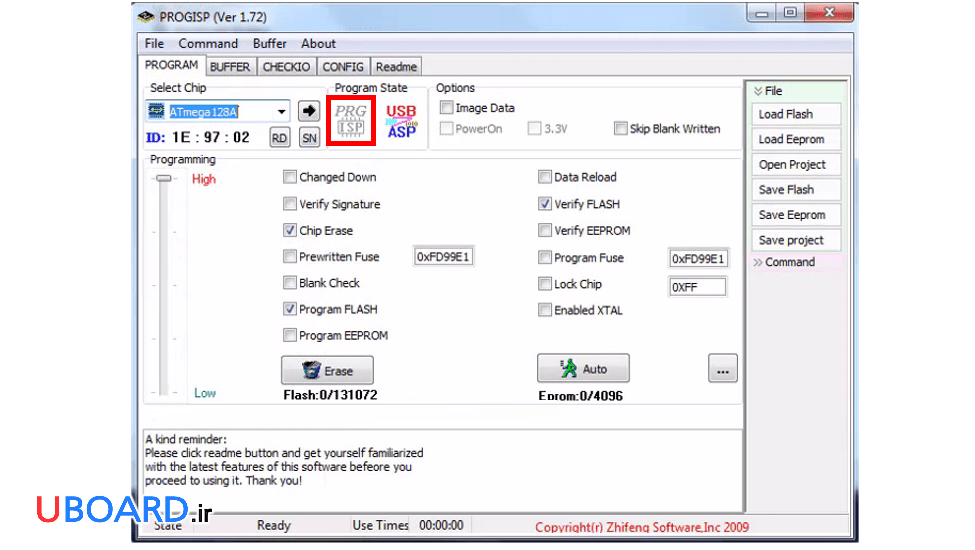Enable Program EEPROM

tap(290, 336)
